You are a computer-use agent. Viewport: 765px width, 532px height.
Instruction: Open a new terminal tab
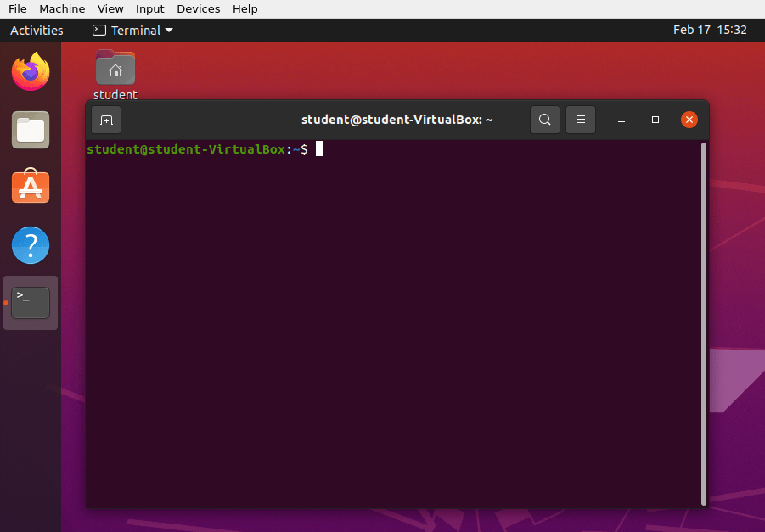[x=105, y=120]
